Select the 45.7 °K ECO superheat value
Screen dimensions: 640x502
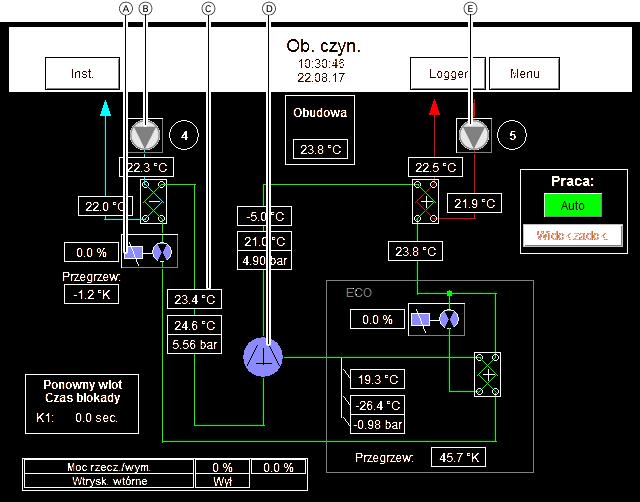tap(459, 457)
